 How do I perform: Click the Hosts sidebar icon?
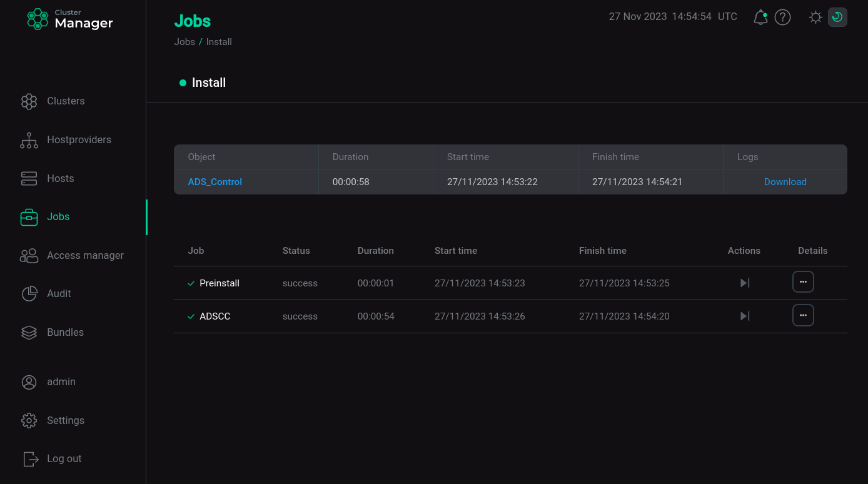pos(29,179)
